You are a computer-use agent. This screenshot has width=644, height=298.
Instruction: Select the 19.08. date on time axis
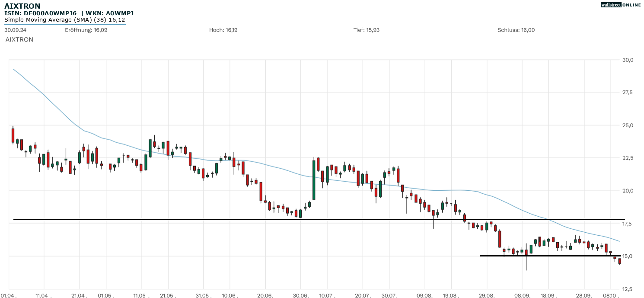451,296
